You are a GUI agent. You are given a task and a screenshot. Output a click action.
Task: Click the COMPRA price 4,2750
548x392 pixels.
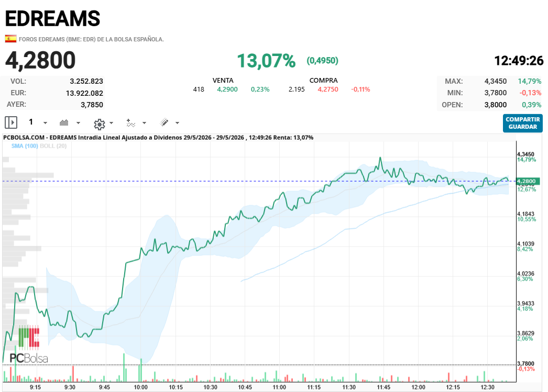pyautogui.click(x=328, y=89)
